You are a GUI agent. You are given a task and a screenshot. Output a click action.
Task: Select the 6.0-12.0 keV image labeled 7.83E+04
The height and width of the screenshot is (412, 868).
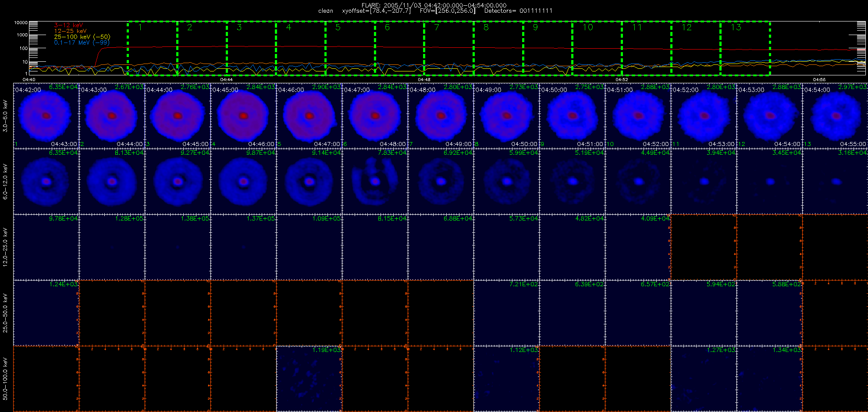375,181
